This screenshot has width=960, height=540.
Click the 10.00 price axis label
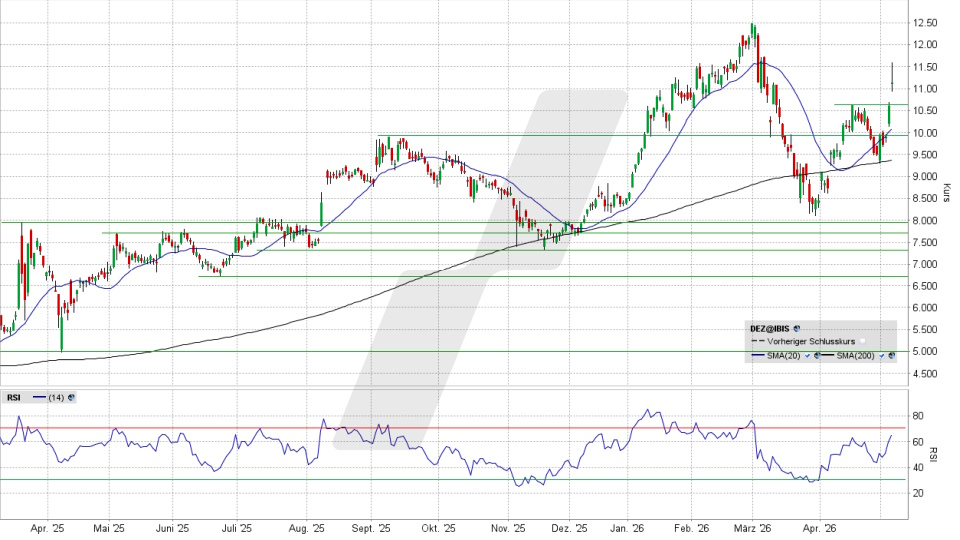pos(924,133)
